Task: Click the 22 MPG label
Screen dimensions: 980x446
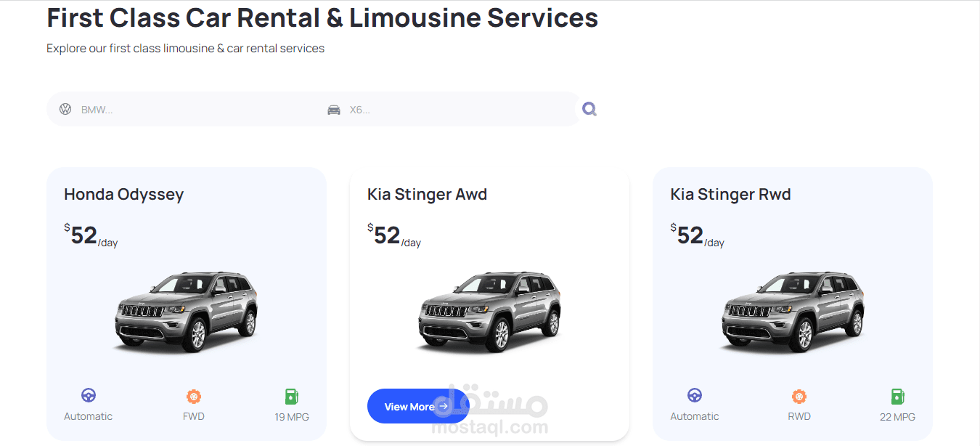Action: click(897, 417)
